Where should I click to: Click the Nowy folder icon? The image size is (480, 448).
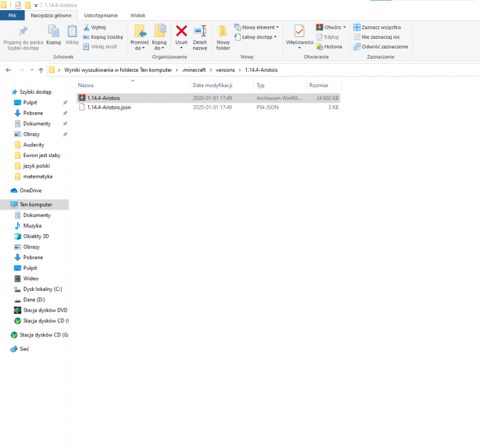223,32
